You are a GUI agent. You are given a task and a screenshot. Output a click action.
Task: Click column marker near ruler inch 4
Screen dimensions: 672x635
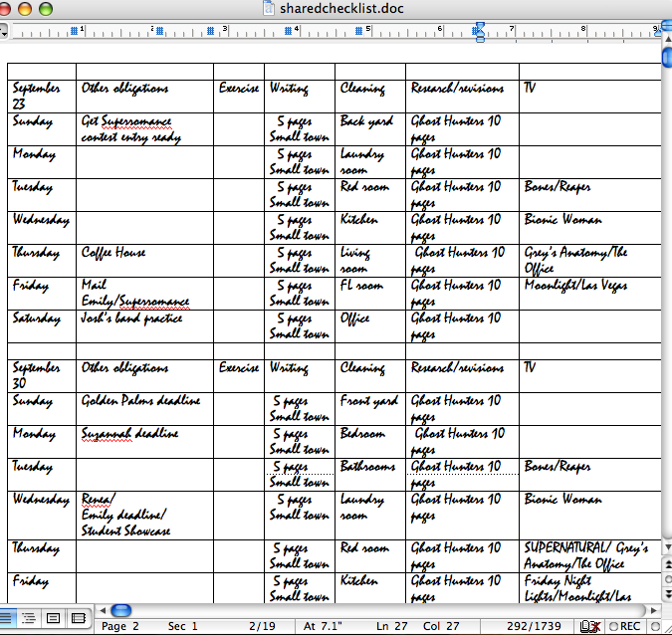[x=289, y=31]
